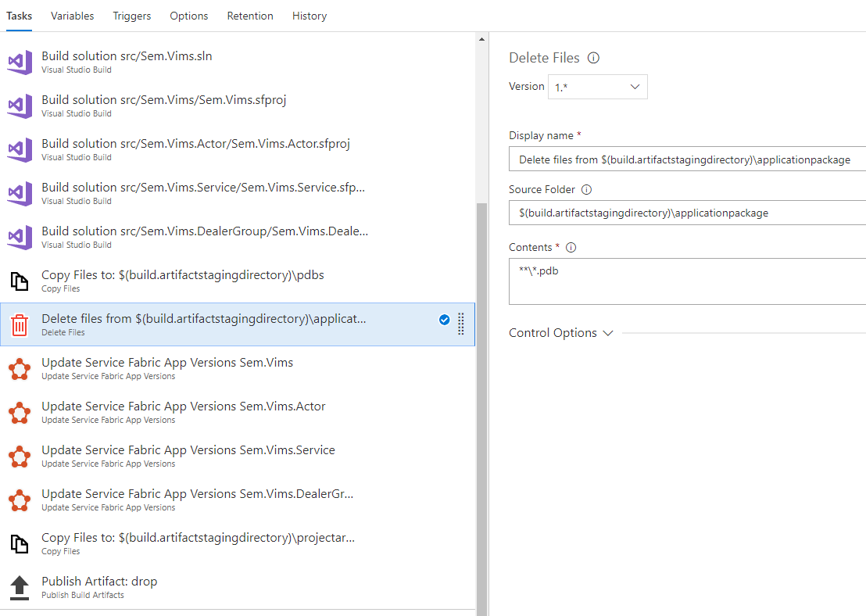Select the red Delete Files trash icon
Screen dimensions: 866x616
pyautogui.click(x=19, y=324)
